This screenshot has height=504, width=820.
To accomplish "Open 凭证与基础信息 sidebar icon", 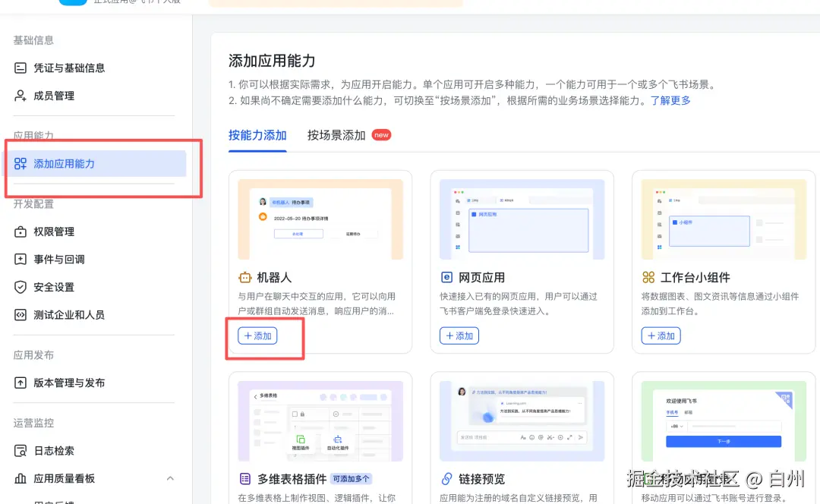I will 20,68.
